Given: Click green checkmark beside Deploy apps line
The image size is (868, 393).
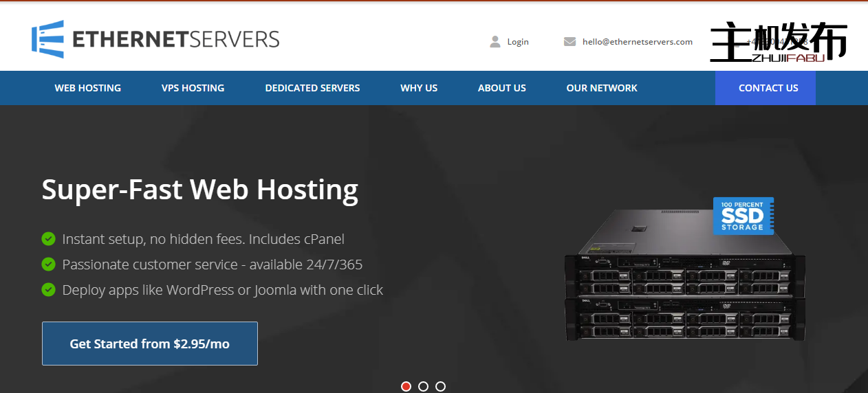Looking at the screenshot, I should 48,289.
